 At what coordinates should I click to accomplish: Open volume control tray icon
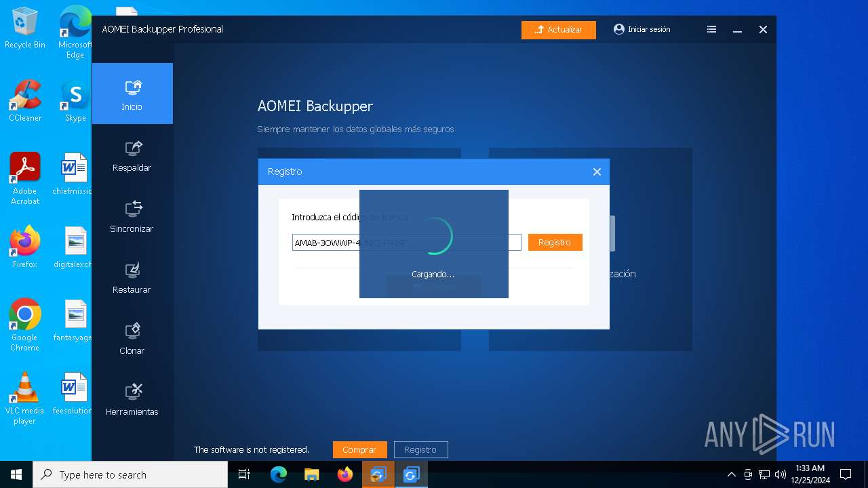pos(781,474)
